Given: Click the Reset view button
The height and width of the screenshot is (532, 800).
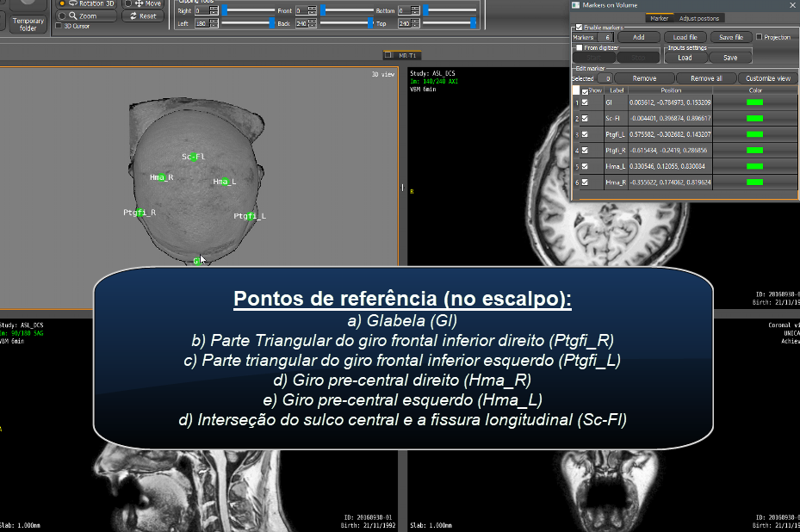Looking at the screenshot, I should [x=143, y=16].
